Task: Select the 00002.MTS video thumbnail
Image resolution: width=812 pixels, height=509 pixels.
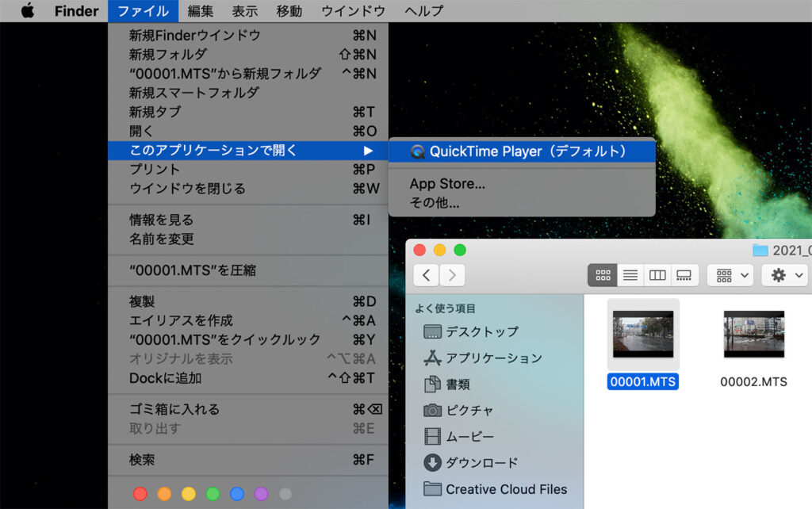Action: pyautogui.click(x=753, y=335)
